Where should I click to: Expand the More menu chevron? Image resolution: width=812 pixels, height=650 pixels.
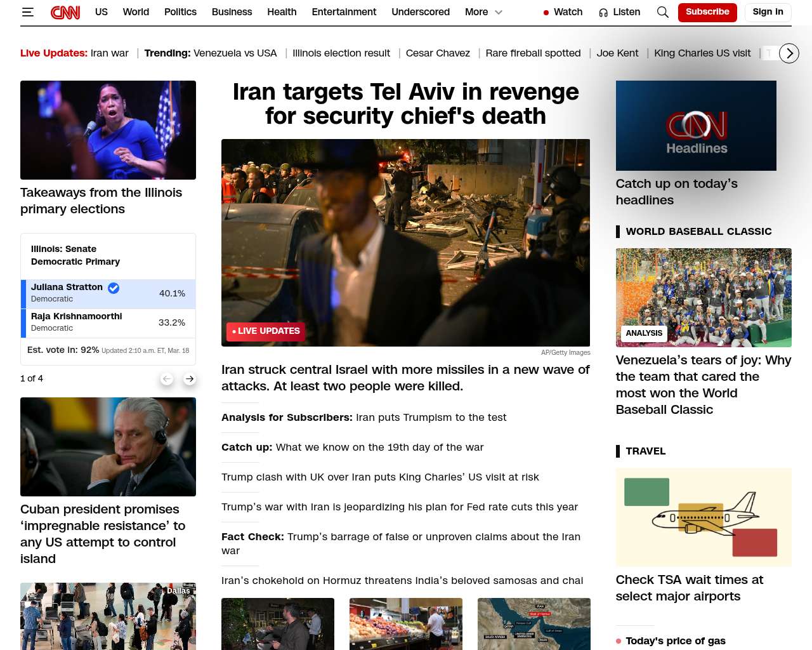499,12
